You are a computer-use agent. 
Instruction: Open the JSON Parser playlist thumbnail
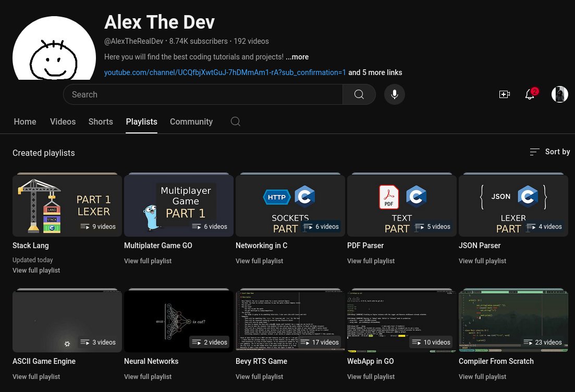pos(513,206)
